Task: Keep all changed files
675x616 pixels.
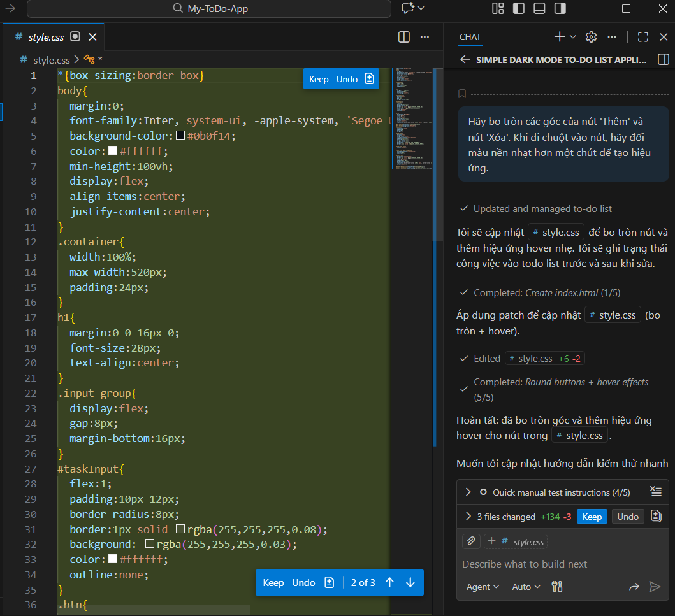Action: pos(592,516)
